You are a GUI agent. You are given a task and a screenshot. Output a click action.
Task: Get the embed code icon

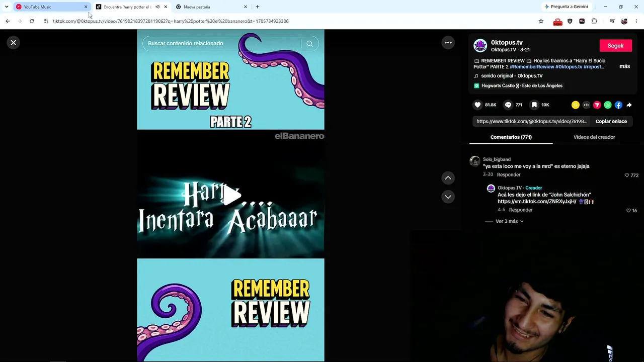pos(586,105)
